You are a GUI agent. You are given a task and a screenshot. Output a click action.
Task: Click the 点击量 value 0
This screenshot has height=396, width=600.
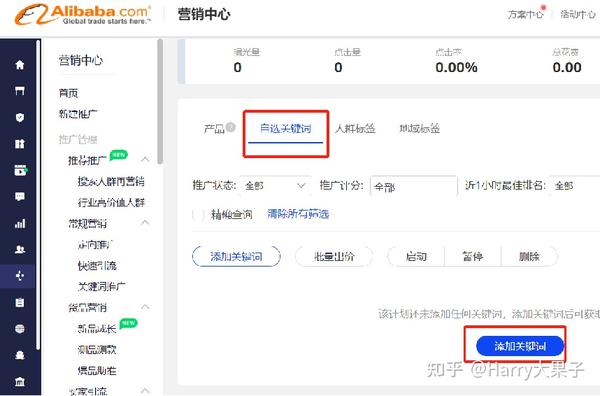click(338, 67)
